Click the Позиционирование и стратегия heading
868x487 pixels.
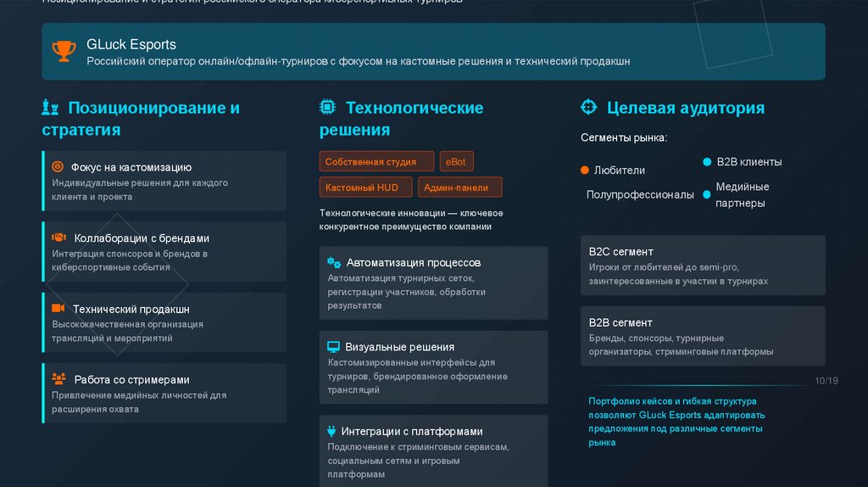click(x=142, y=119)
